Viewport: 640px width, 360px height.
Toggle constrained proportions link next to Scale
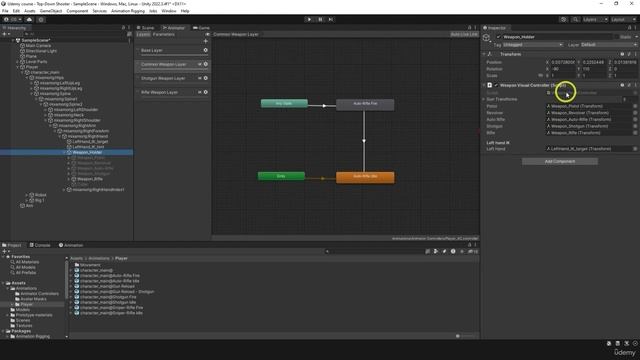(541, 76)
